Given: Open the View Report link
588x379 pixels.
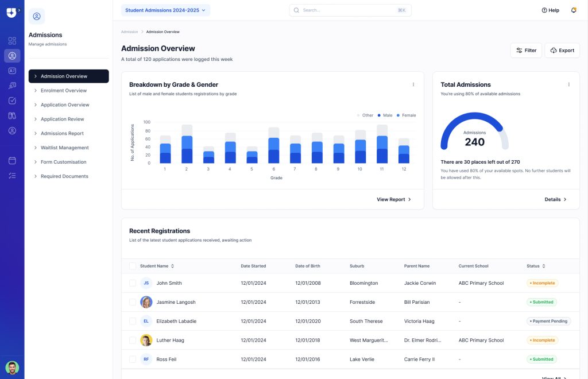Looking at the screenshot, I should [394, 199].
